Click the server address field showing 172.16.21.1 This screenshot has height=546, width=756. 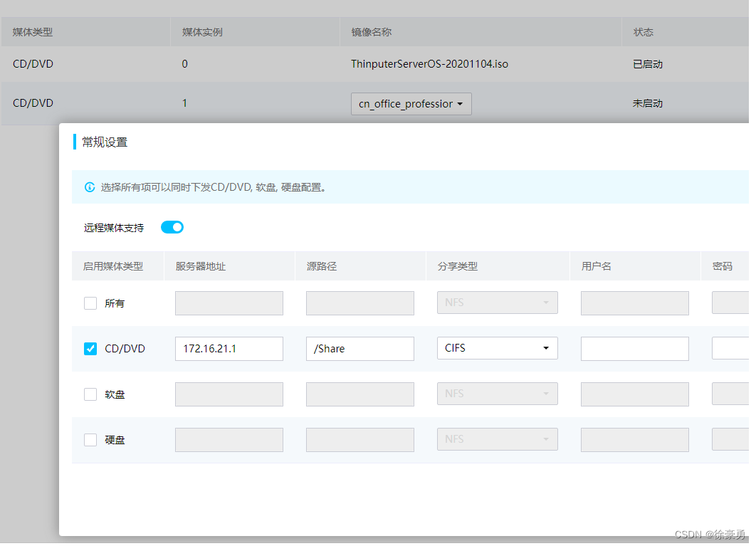(x=229, y=349)
